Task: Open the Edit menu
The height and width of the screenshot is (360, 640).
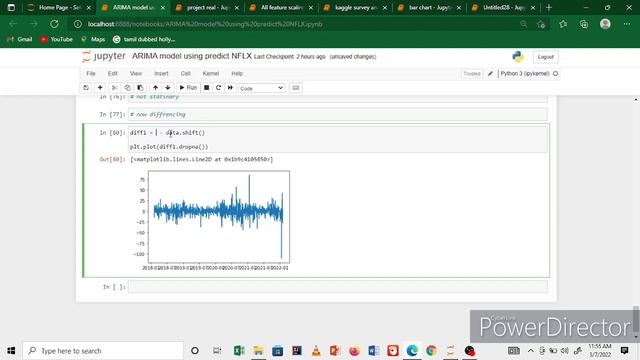Action: (x=113, y=73)
